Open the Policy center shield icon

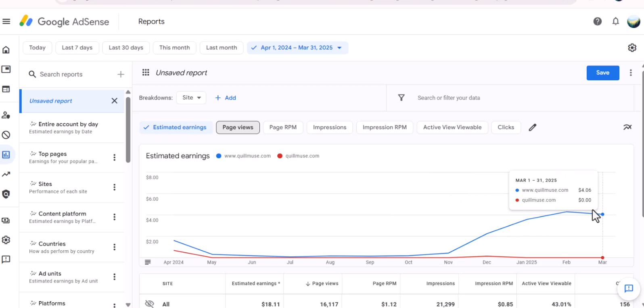pyautogui.click(x=6, y=194)
